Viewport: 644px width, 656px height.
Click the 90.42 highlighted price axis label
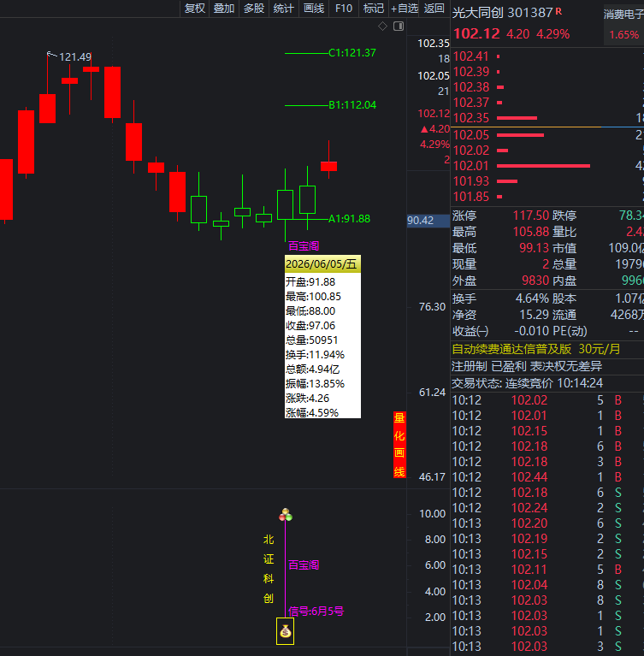point(428,221)
